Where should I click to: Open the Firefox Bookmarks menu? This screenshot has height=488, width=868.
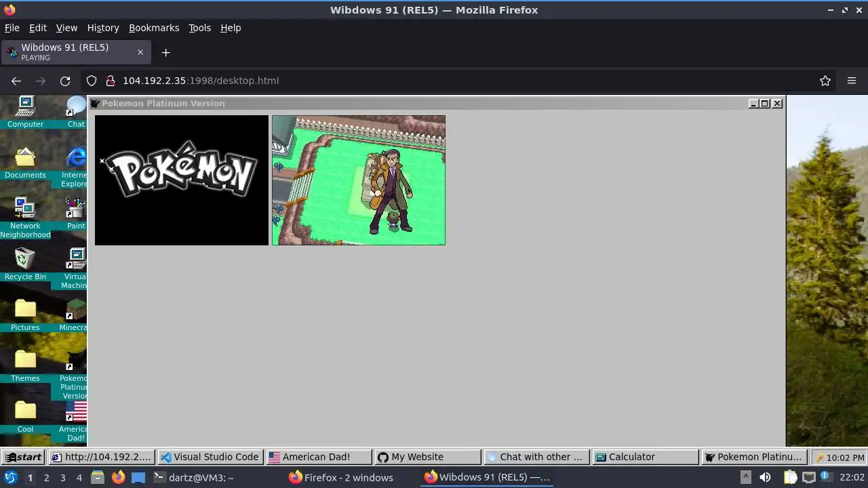[x=154, y=28]
